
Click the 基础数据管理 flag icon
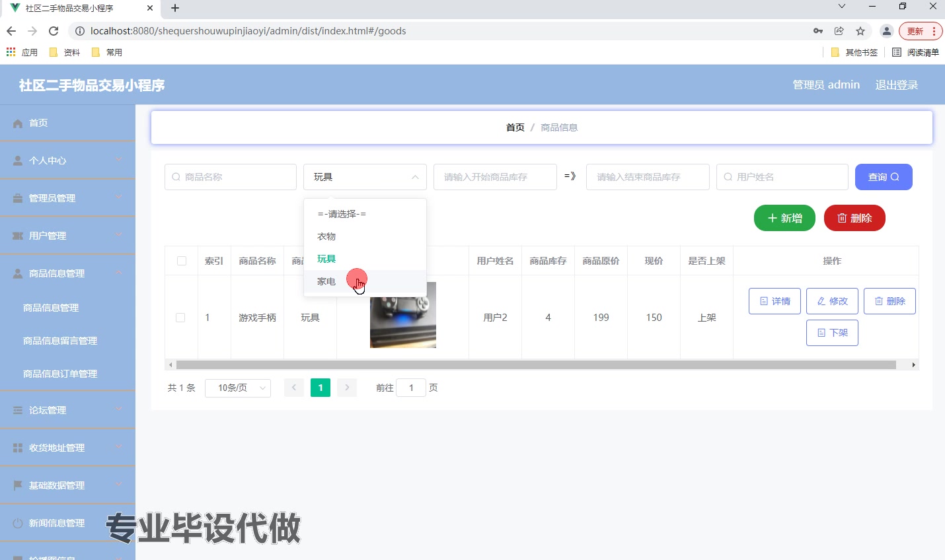point(17,485)
